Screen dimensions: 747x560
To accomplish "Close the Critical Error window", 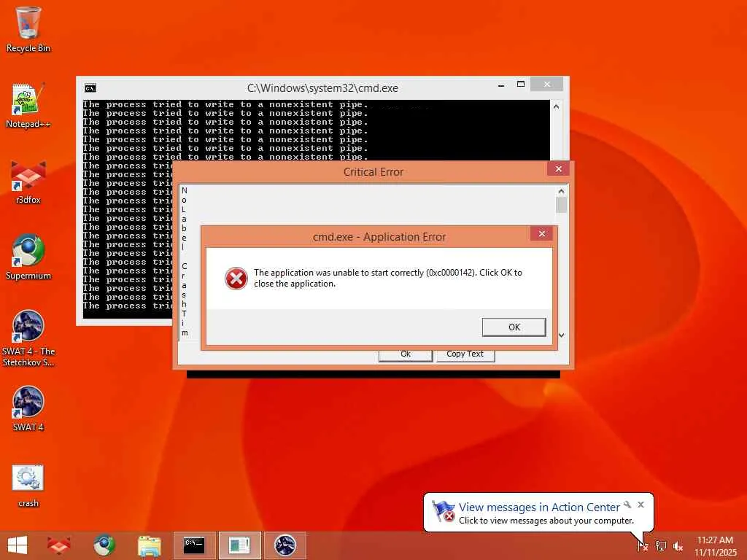I will 558,168.
